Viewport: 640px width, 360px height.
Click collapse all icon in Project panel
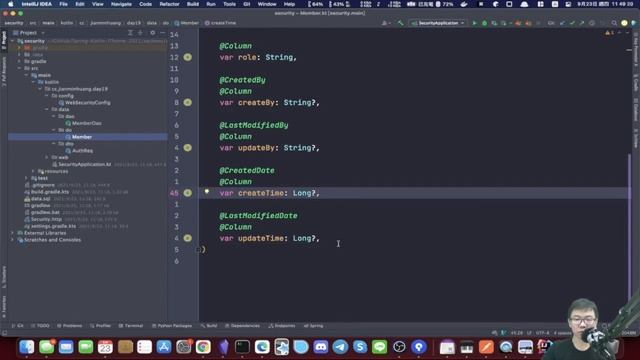tap(140, 33)
